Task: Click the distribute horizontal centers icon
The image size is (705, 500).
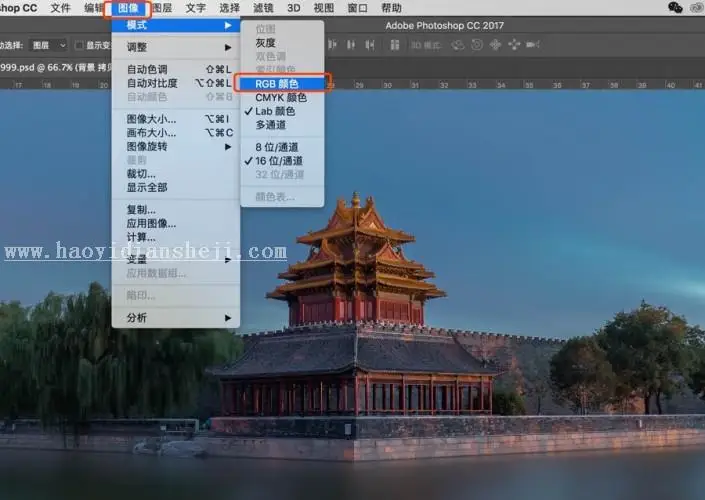Action: pyautogui.click(x=351, y=45)
